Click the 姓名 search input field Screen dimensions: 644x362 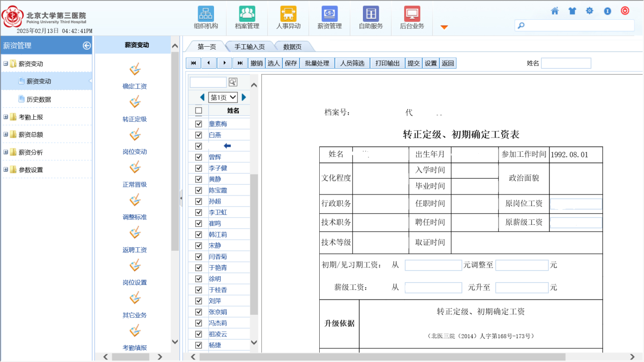coord(566,63)
